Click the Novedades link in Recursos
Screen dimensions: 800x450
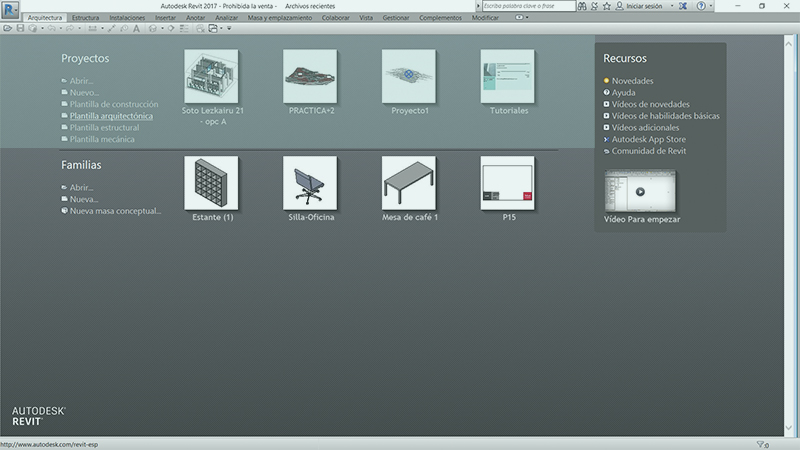[632, 81]
